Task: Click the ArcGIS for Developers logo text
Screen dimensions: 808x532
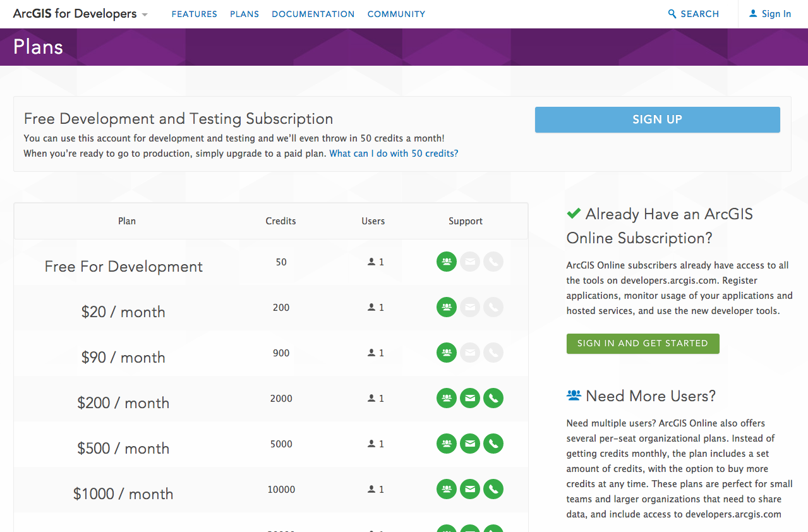Action: click(x=75, y=13)
